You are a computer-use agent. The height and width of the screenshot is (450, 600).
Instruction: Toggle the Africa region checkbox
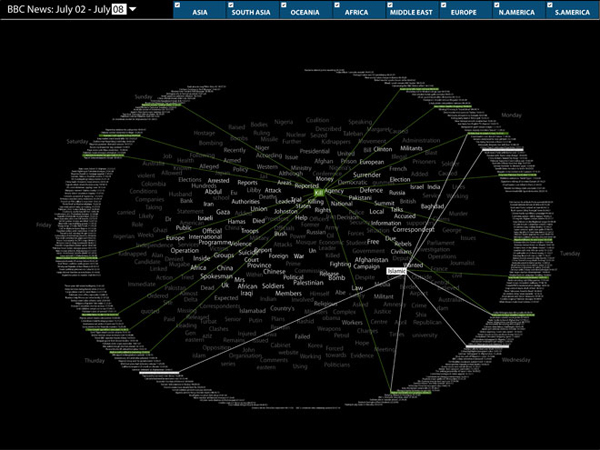(x=337, y=5)
